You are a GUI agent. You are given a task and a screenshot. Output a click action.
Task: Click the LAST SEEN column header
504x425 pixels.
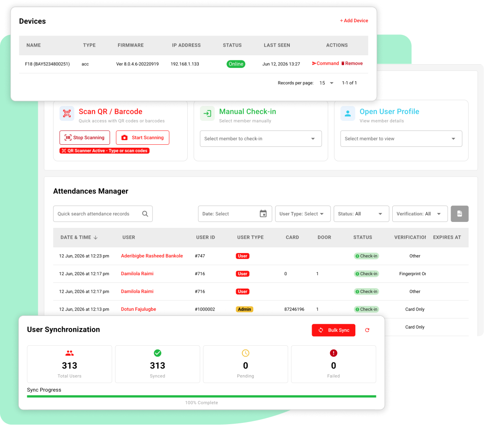coord(277,45)
